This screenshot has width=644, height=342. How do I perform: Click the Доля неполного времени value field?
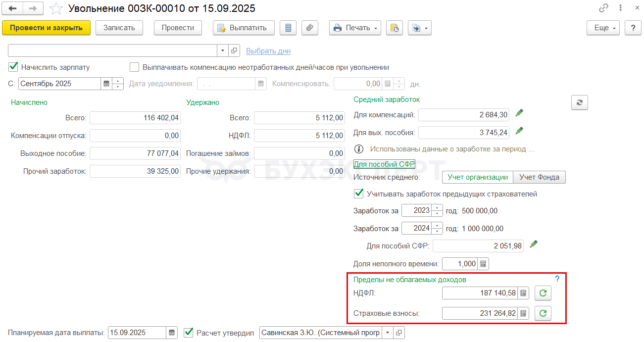click(460, 264)
